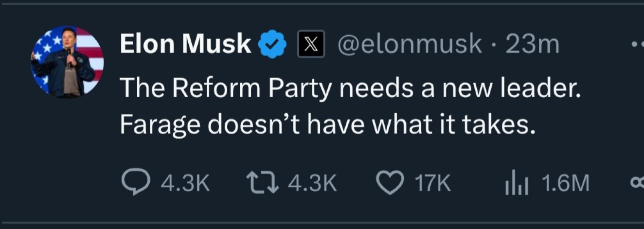This screenshot has height=229, width=644.
Task: Open Elon Musk's profile picture
Action: click(67, 62)
